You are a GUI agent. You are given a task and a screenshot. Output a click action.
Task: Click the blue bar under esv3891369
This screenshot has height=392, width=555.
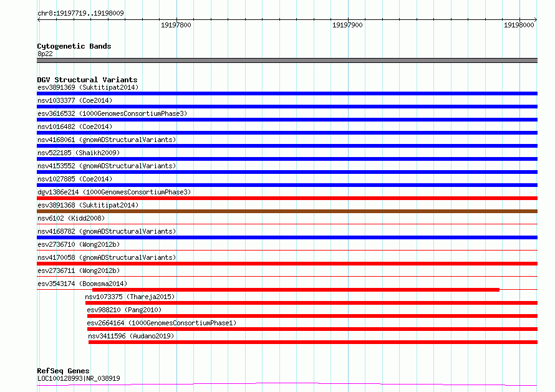click(x=287, y=93)
